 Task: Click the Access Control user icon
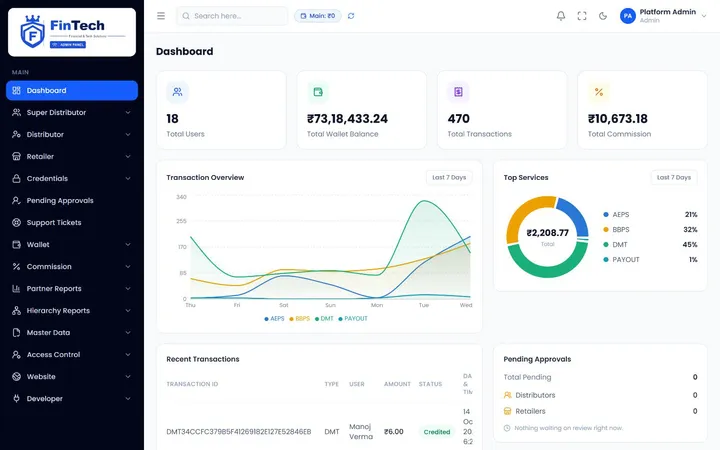pos(17,355)
